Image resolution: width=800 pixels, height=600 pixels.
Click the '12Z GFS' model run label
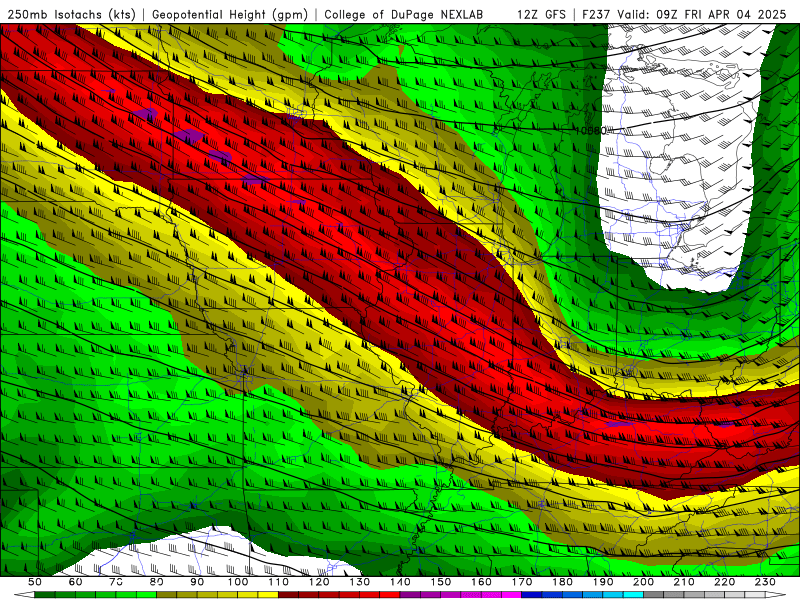[541, 14]
